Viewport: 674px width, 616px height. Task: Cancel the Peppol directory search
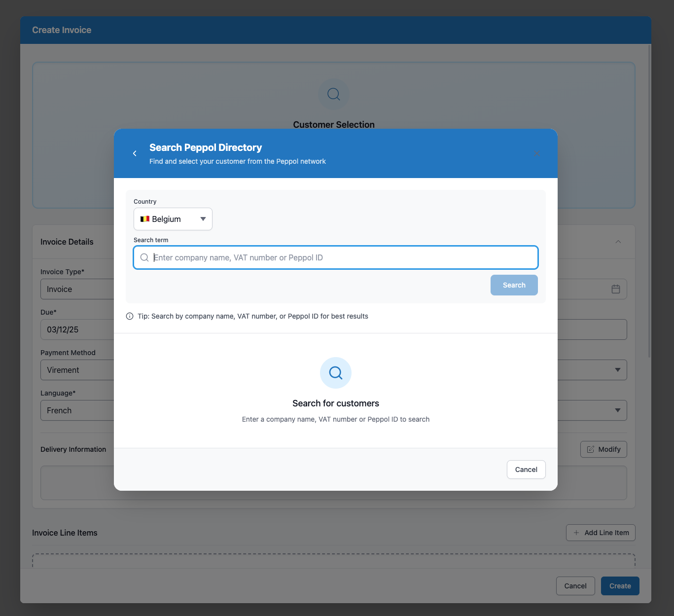[x=526, y=469]
